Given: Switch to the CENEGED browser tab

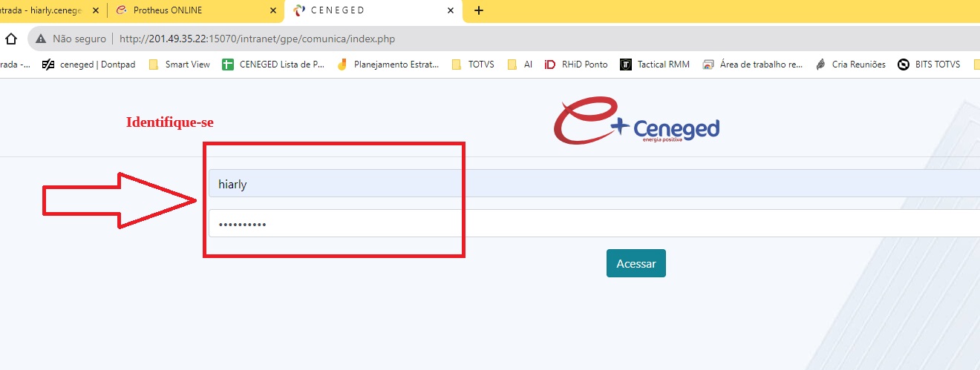Looking at the screenshot, I should (364, 10).
